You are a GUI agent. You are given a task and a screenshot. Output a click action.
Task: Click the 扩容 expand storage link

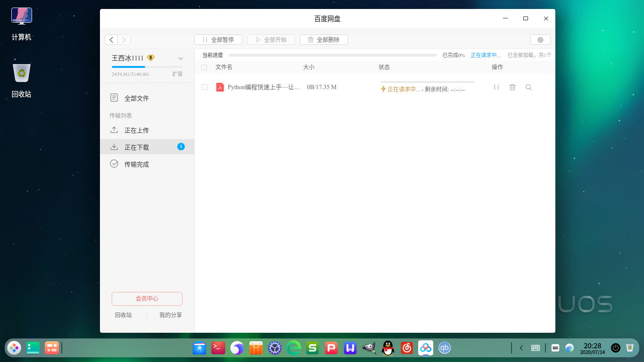[x=177, y=74]
